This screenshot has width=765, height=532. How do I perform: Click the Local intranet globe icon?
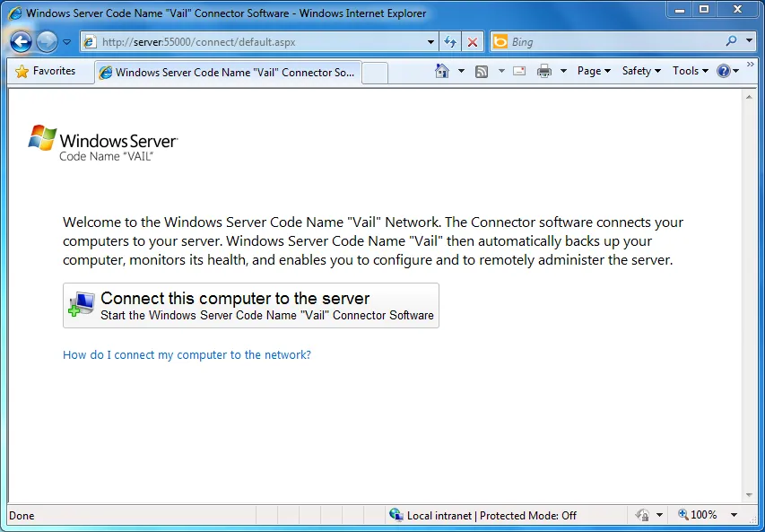[x=396, y=515]
